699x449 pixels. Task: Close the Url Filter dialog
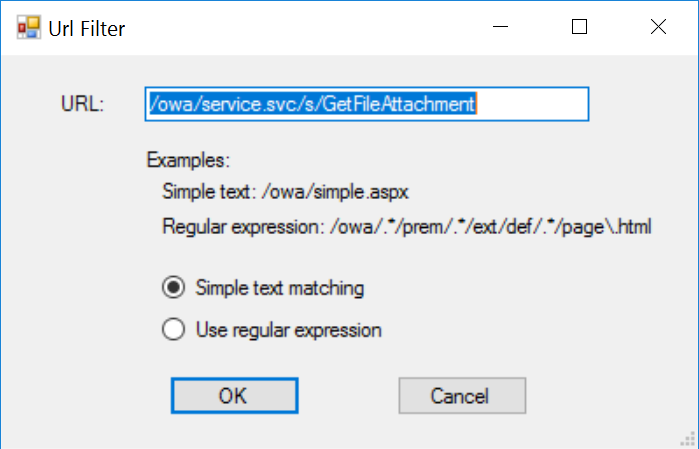click(x=658, y=28)
